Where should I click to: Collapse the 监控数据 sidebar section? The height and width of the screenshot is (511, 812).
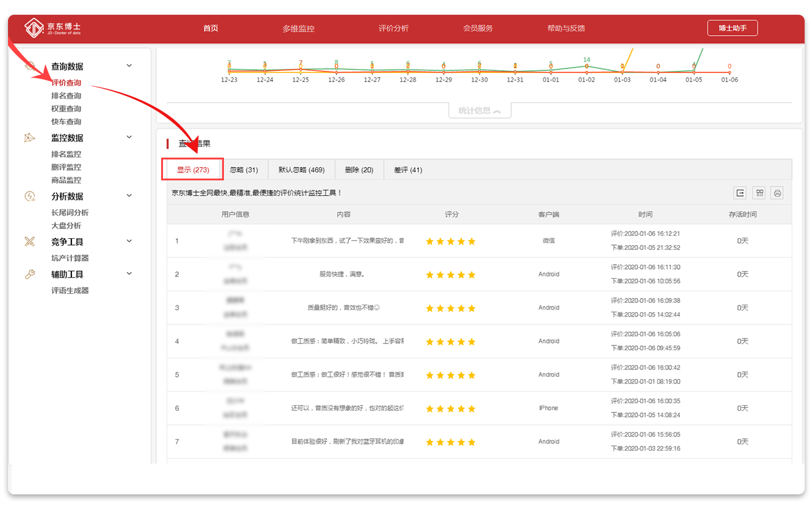coord(129,137)
